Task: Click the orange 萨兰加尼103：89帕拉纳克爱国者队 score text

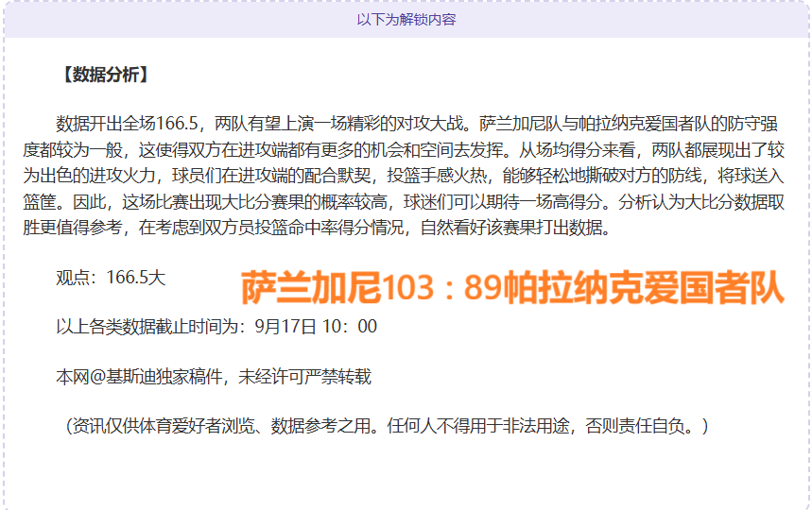Action: (512, 288)
